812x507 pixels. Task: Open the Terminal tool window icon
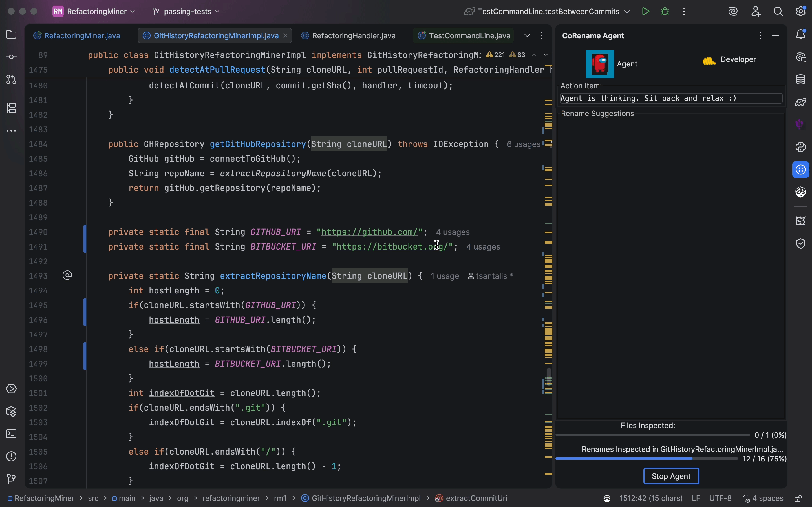click(x=11, y=434)
